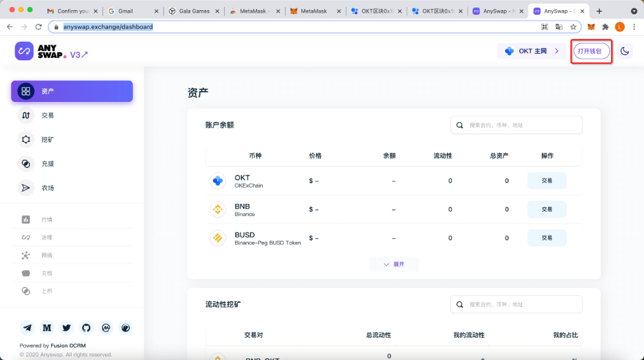Image resolution: width=644 pixels, height=360 pixels.
Task: Open Chrome three-dot menu
Action: [x=634, y=27]
